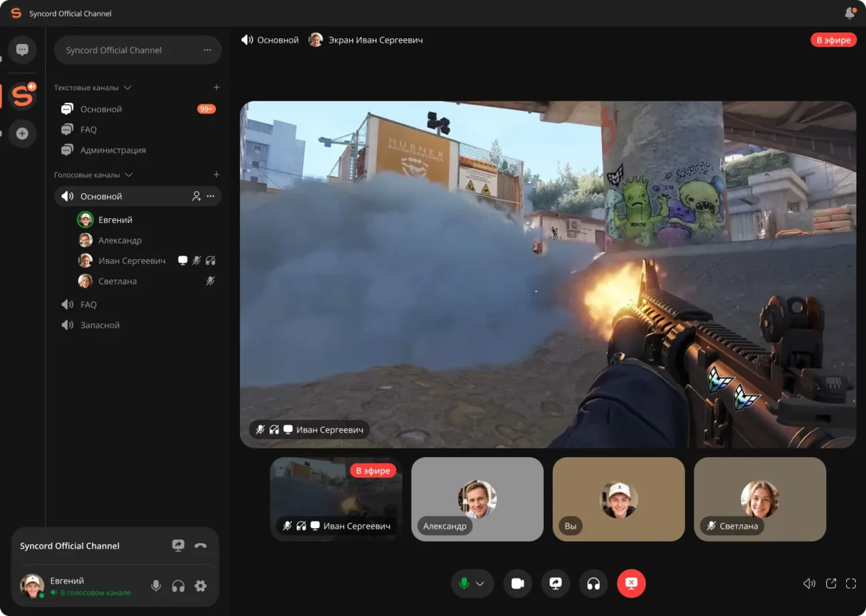The width and height of the screenshot is (866, 616).
Task: Open the Syncord Official Channel server header
Action: tap(138, 50)
